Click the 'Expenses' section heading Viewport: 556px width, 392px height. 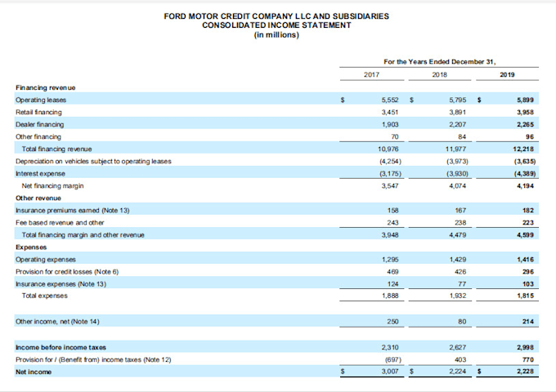point(31,247)
